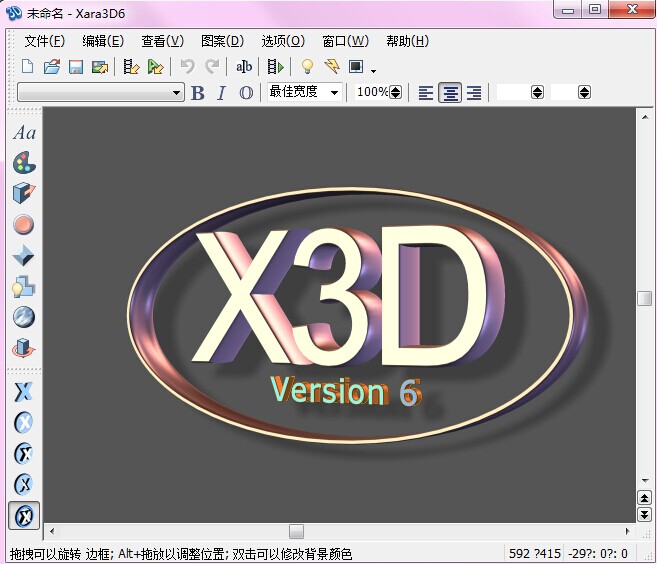Open the 文件(F) menu

44,41
